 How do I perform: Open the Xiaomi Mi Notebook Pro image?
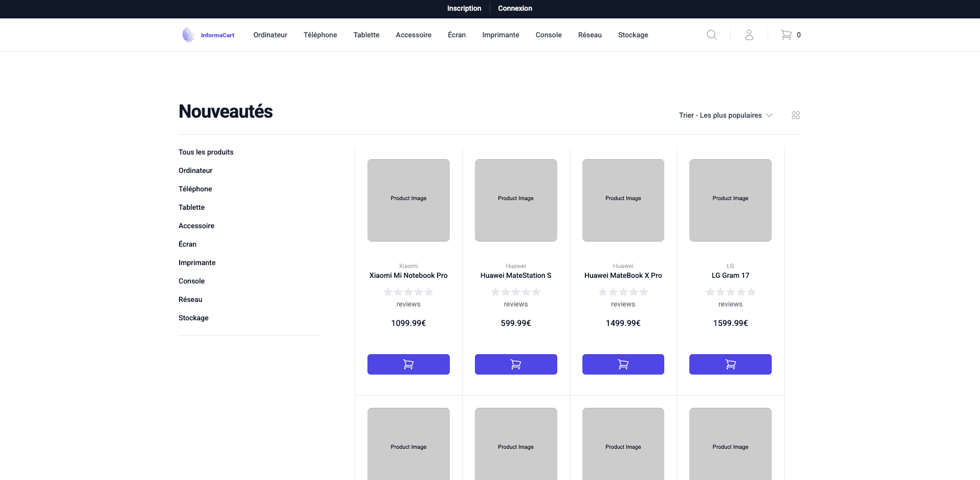pyautogui.click(x=408, y=200)
